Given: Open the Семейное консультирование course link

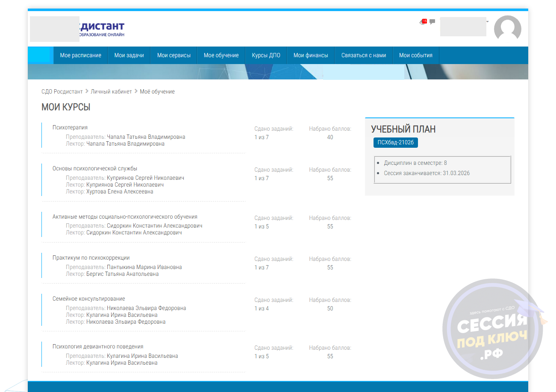Looking at the screenshot, I should click(x=88, y=298).
